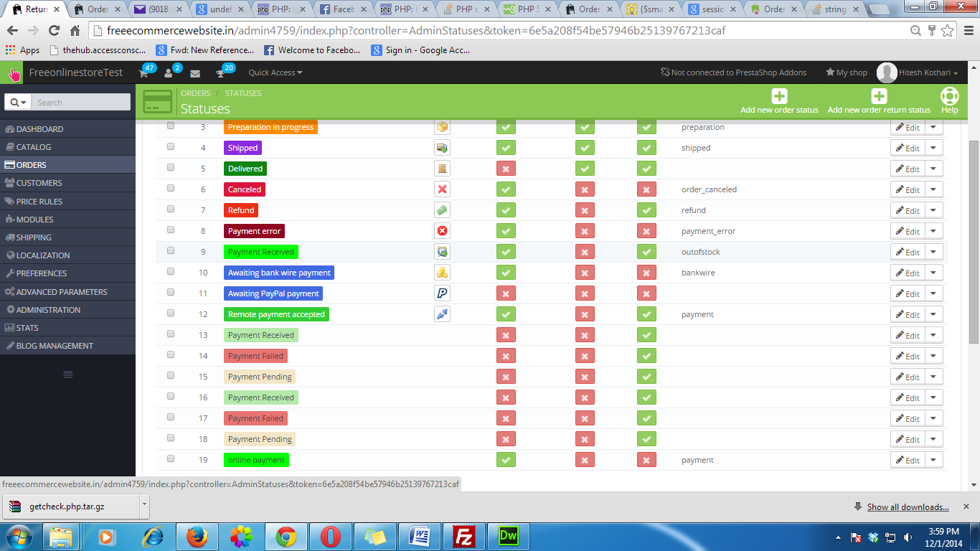
Task: Open the Catalog menu
Action: [67, 147]
